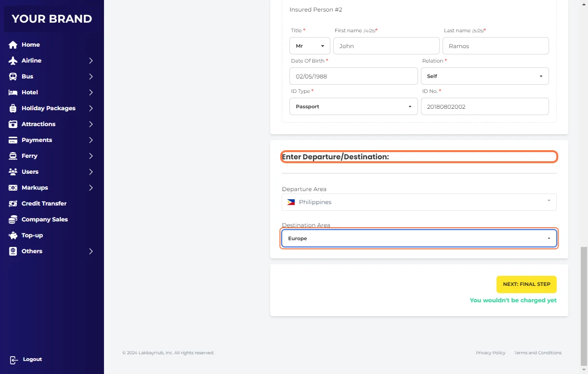Open Company Sales menu item
The image size is (588, 374).
click(x=44, y=219)
